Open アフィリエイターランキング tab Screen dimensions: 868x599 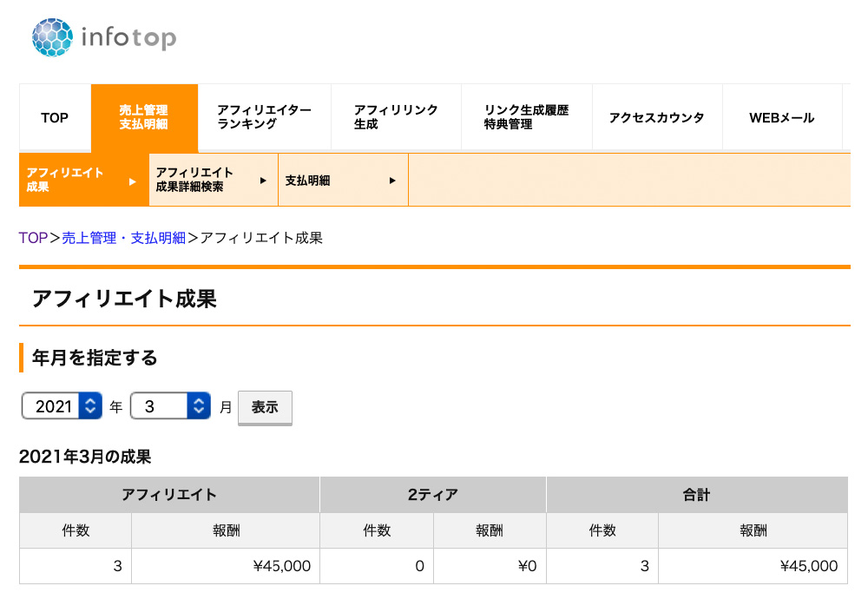[x=264, y=118]
